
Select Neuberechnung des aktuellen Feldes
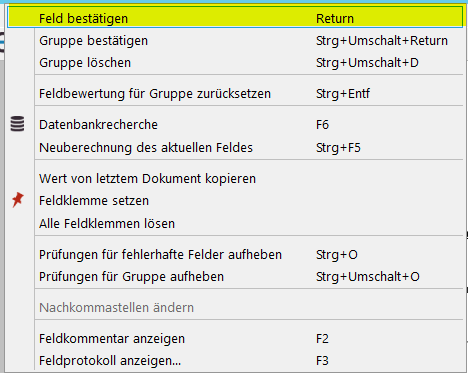pyautogui.click(x=235, y=147)
